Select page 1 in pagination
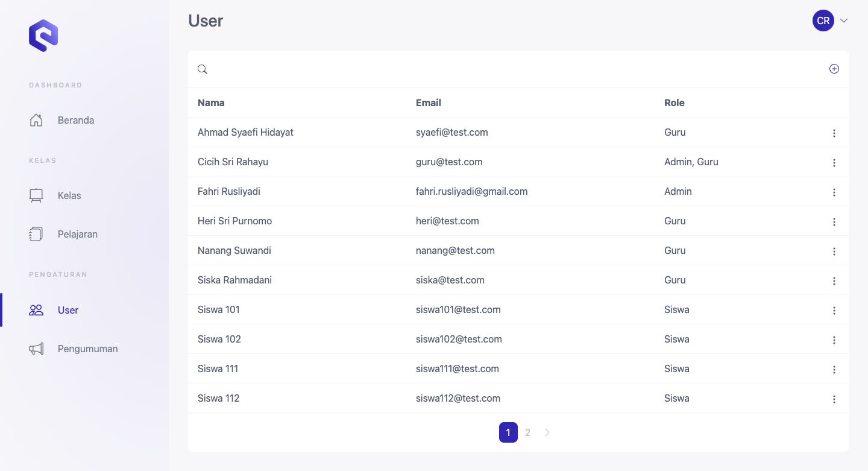 pos(508,432)
